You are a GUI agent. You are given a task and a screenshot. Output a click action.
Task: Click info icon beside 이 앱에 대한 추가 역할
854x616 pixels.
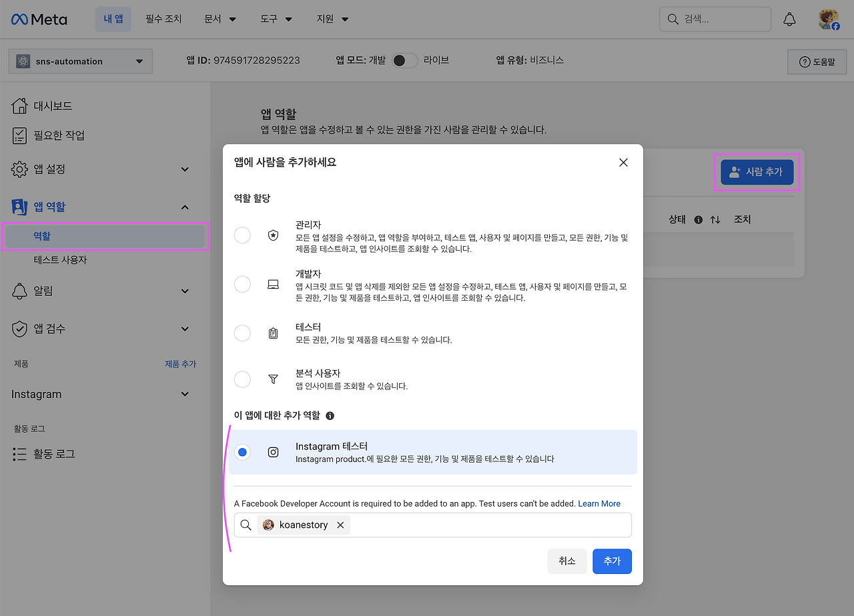(x=330, y=416)
